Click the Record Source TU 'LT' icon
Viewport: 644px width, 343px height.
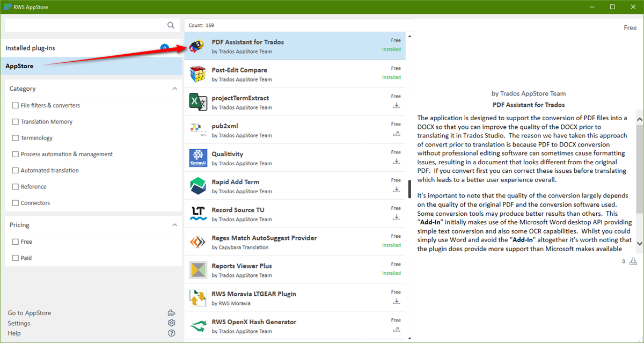coord(197,213)
